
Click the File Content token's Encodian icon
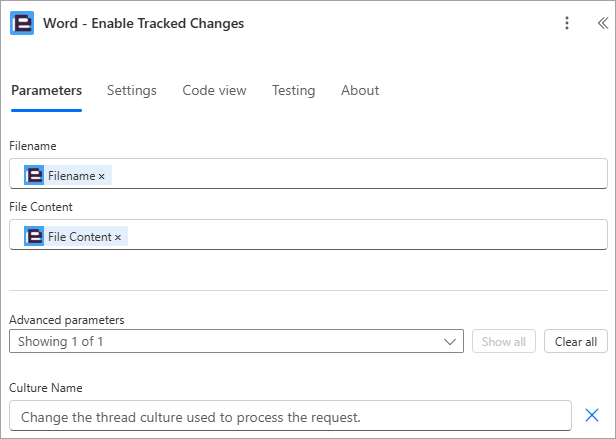click(x=34, y=236)
